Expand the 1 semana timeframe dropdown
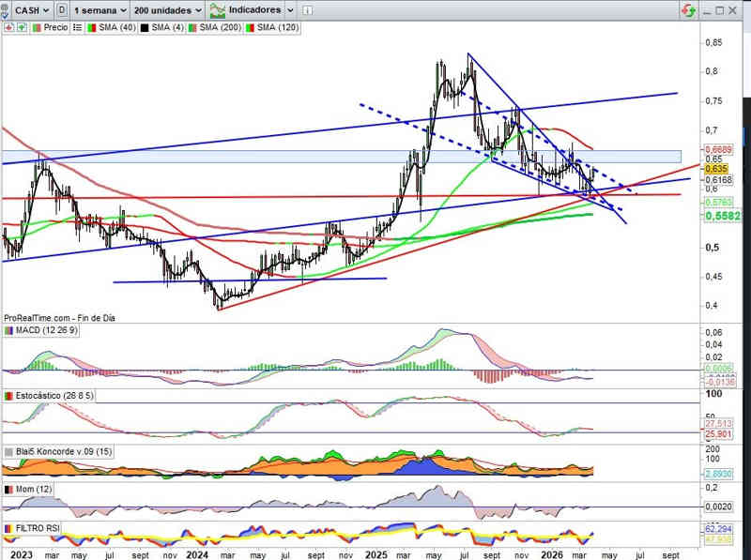 pyautogui.click(x=99, y=10)
